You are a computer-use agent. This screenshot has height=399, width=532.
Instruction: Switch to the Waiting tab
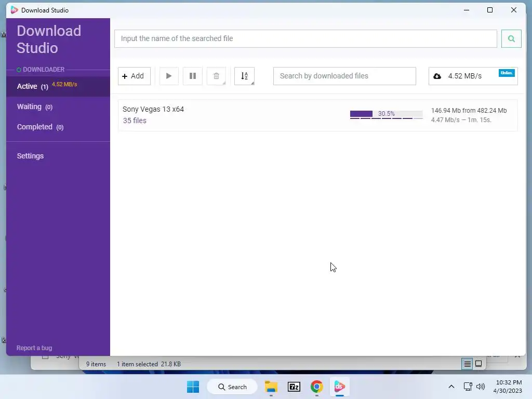click(x=58, y=107)
